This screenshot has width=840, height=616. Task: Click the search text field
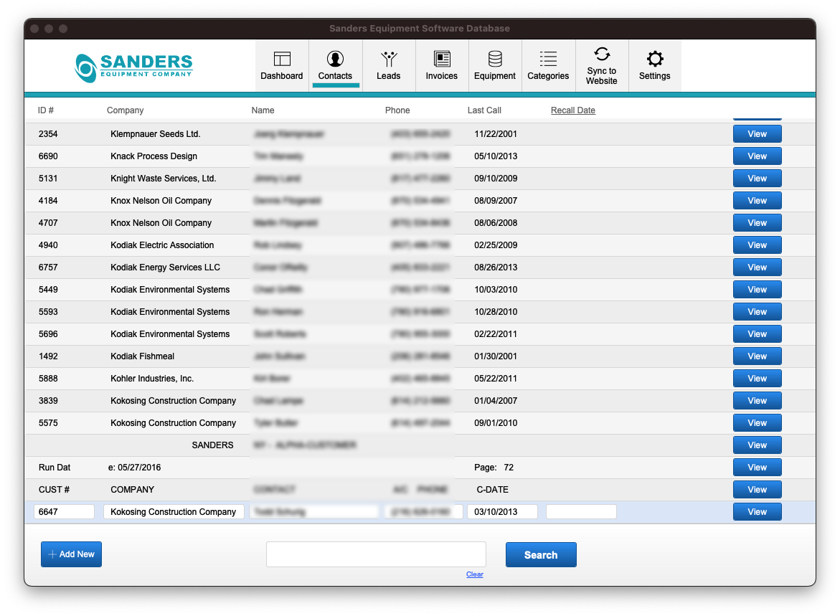[x=376, y=554]
